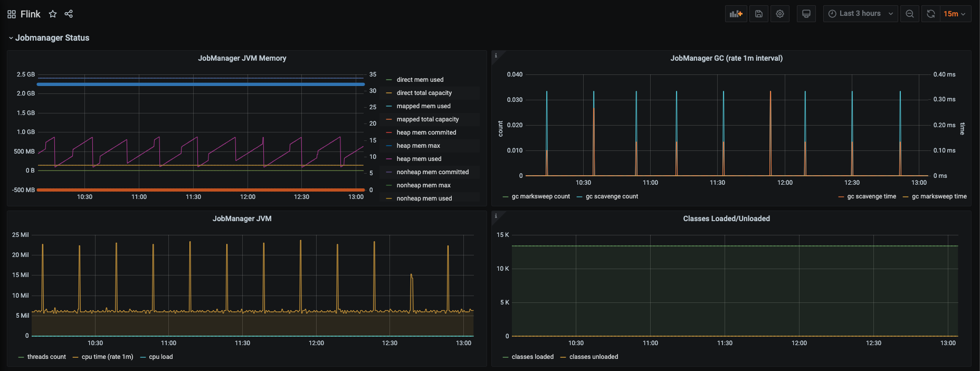Click cpu time (rate 1m) legend label
The height and width of the screenshot is (371, 980).
[107, 357]
